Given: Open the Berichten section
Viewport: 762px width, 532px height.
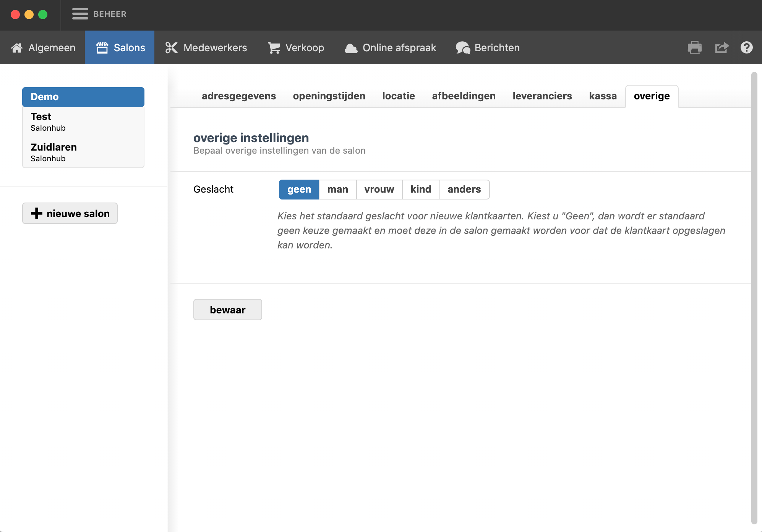Looking at the screenshot, I should [x=488, y=48].
